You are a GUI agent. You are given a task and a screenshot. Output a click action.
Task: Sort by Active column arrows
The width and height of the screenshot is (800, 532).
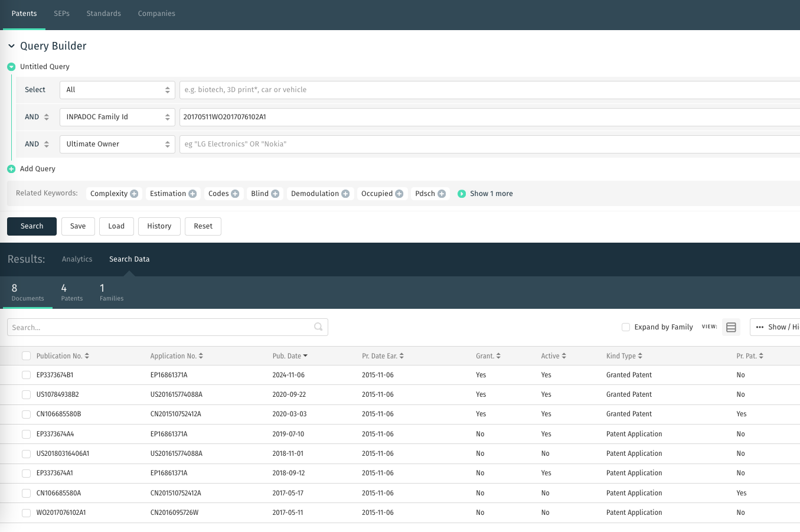click(x=564, y=356)
